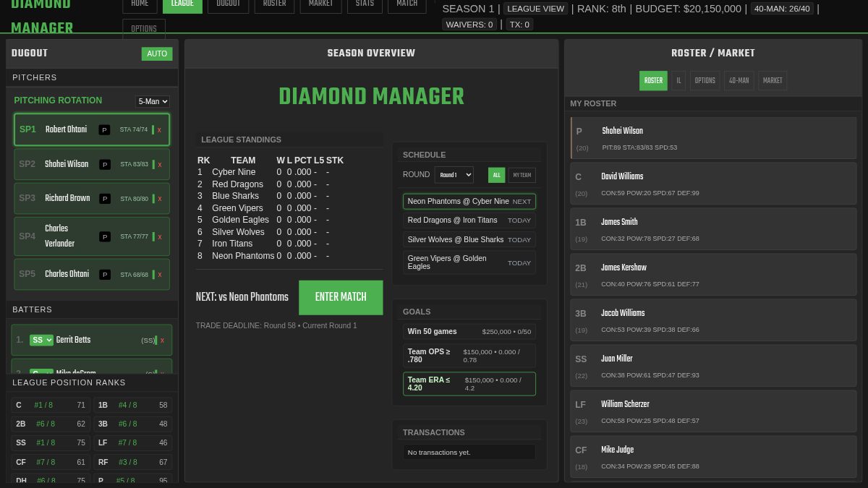Click the LF position icon on William Scherzer card
Viewport: 868px width, 488px height.
(580, 405)
